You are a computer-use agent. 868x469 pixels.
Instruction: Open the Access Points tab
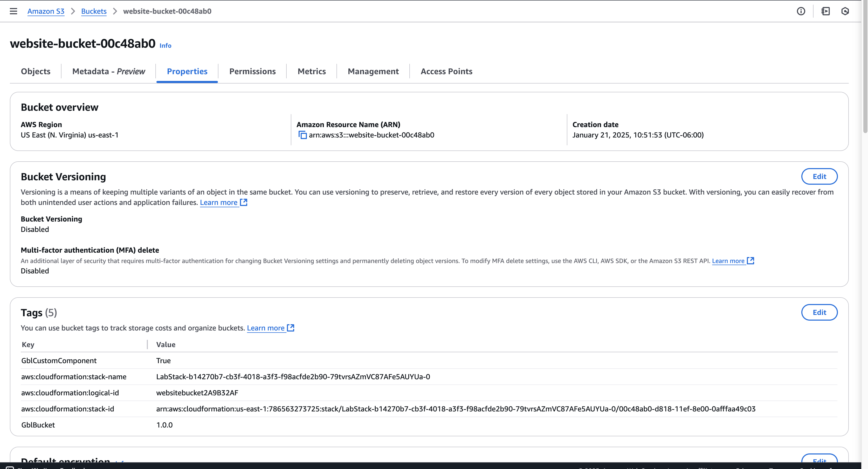[x=446, y=71]
